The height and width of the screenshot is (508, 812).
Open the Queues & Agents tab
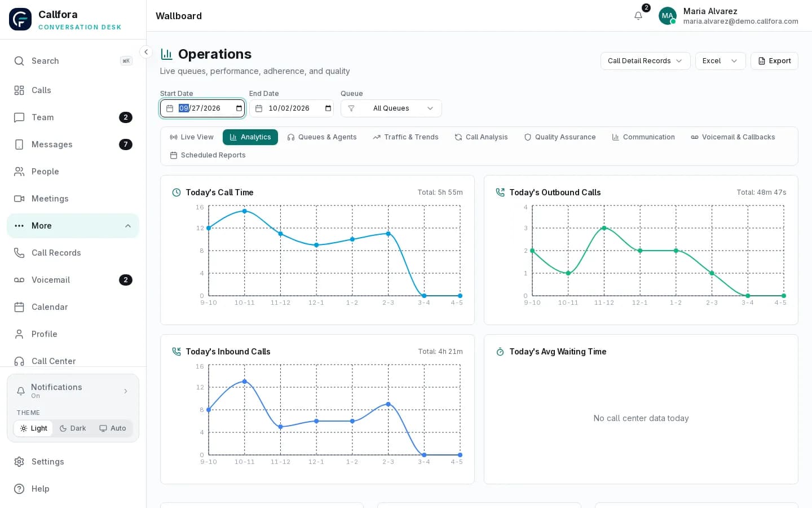(322, 137)
